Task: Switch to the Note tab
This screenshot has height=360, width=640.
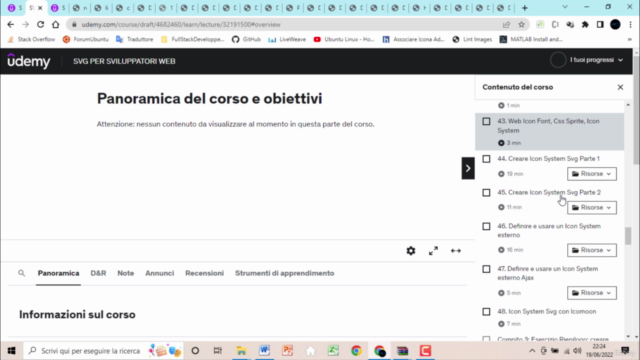Action: pos(126,273)
